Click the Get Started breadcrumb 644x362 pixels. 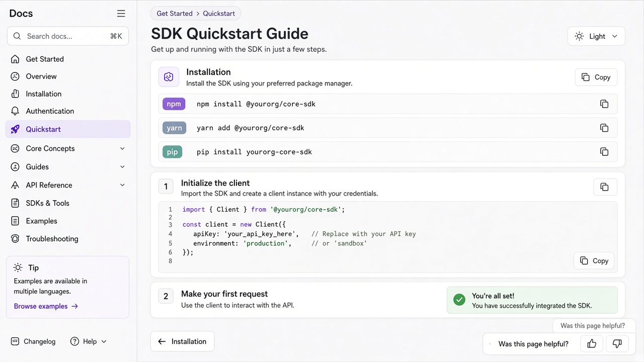pos(175,14)
